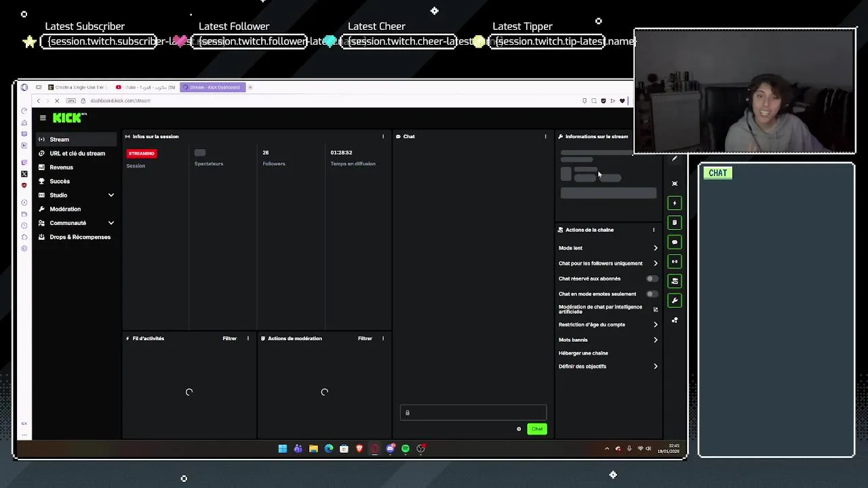Open the Windows Start menu
This screenshot has height=488, width=868.
point(283,449)
